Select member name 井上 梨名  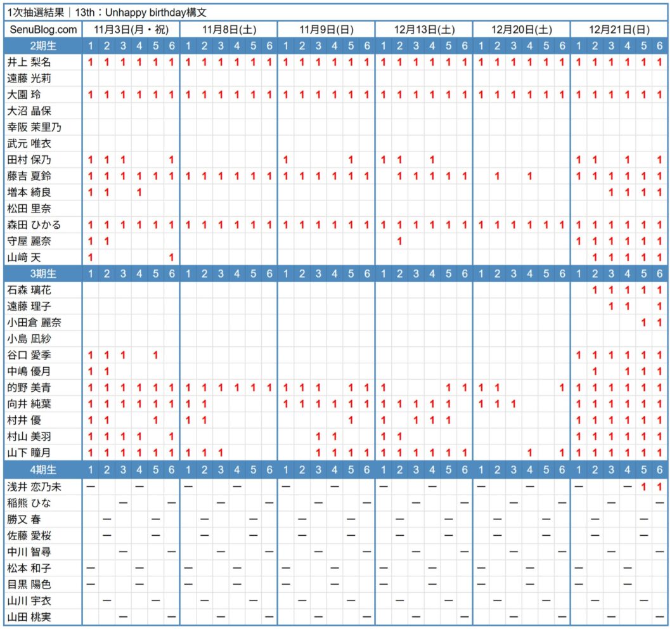pyautogui.click(x=29, y=62)
